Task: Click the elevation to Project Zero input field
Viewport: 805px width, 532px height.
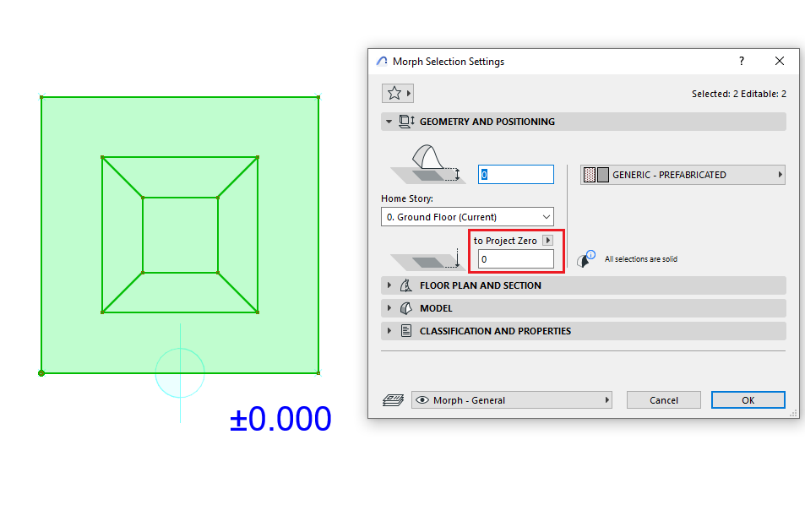Action: coord(516,259)
